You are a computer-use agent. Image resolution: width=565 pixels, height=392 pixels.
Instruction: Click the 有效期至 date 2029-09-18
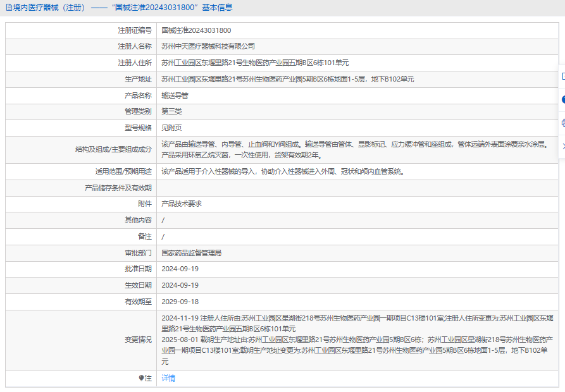[180, 302]
